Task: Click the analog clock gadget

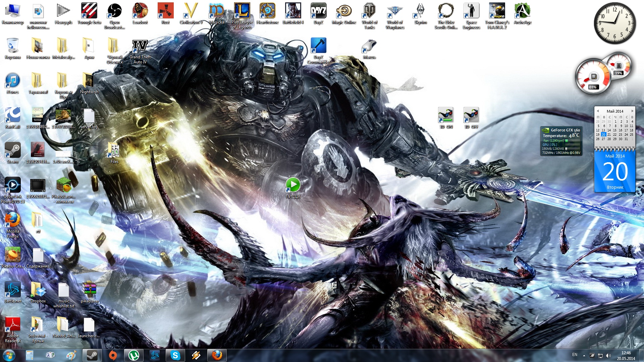Action: 615,23
